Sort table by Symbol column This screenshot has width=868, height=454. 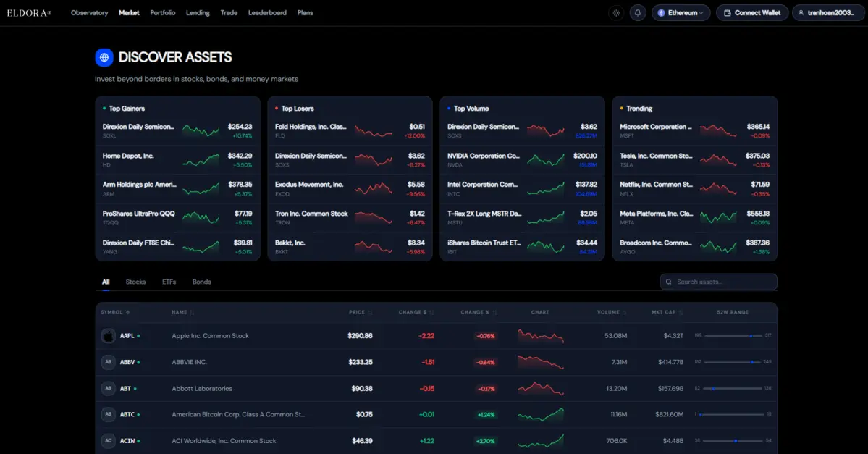click(x=115, y=312)
